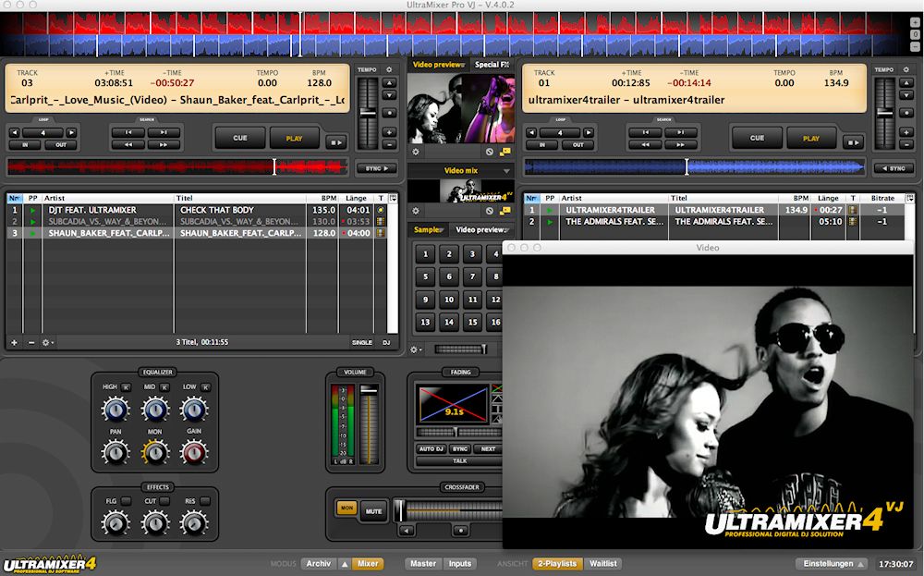Enable RES effect toggle
The image size is (924, 576).
pyautogui.click(x=205, y=501)
